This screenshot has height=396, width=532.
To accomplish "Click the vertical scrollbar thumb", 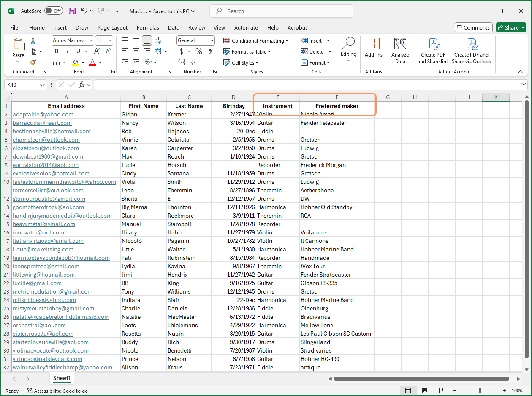I will [x=527, y=229].
